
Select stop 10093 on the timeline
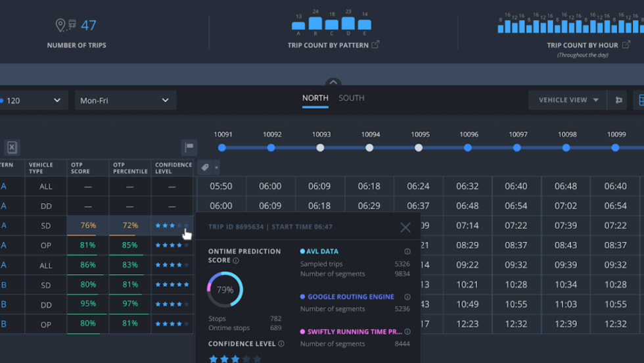[321, 148]
